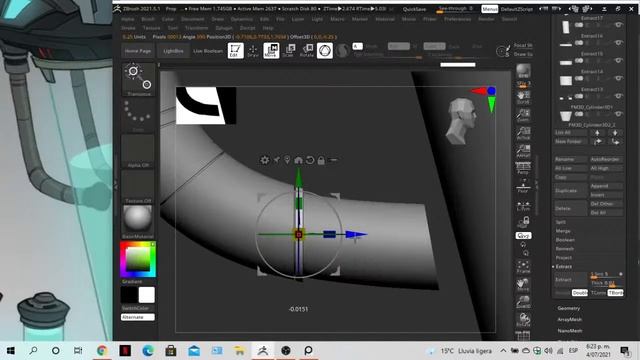This screenshot has width=640, height=360.
Task: Pick a color in the color picker square
Action: coord(138,259)
